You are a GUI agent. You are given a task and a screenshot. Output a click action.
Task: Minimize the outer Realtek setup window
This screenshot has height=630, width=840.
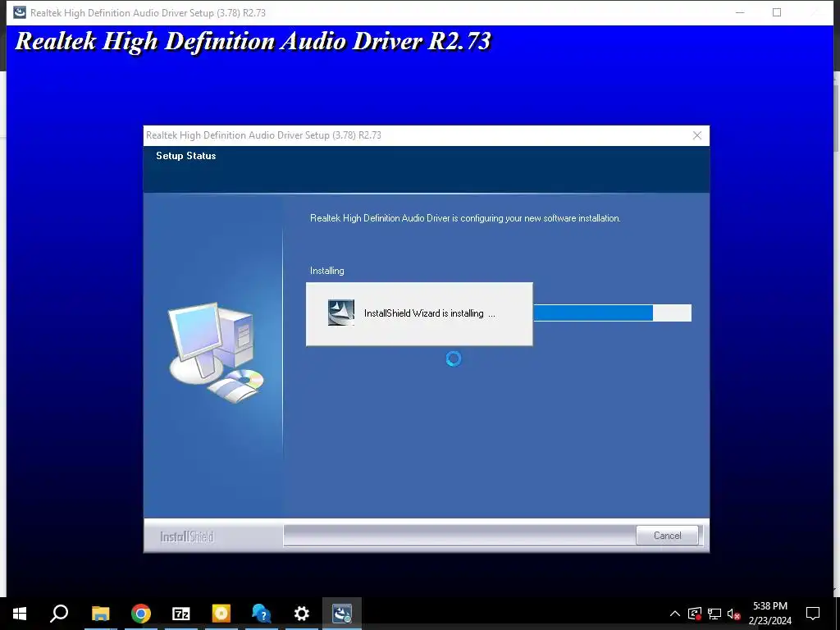click(740, 12)
